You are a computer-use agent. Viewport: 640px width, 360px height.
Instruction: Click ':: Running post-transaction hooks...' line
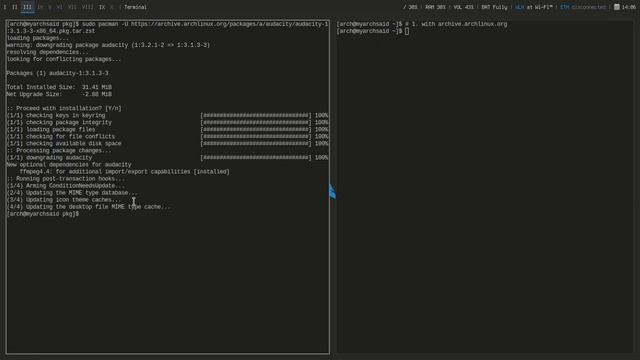tap(66, 179)
